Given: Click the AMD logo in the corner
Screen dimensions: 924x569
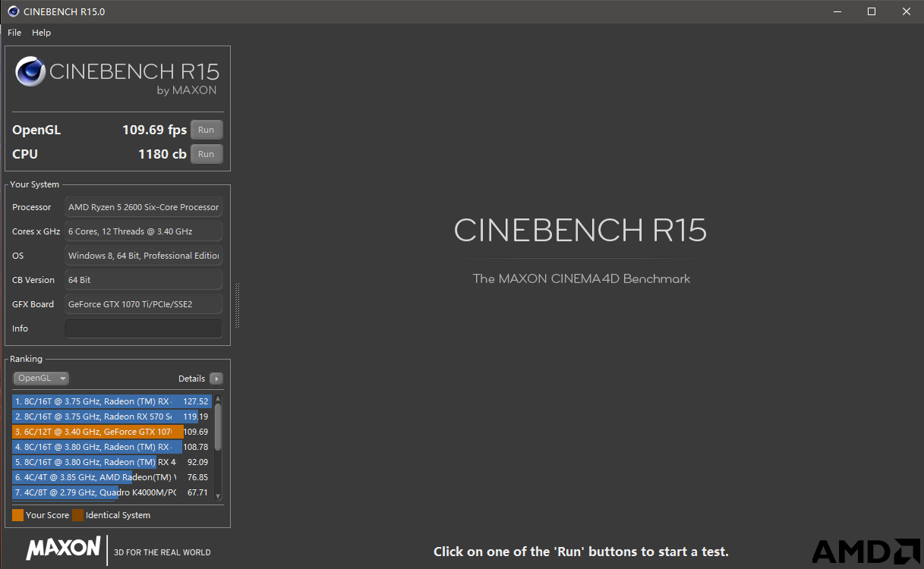Looking at the screenshot, I should (x=865, y=552).
